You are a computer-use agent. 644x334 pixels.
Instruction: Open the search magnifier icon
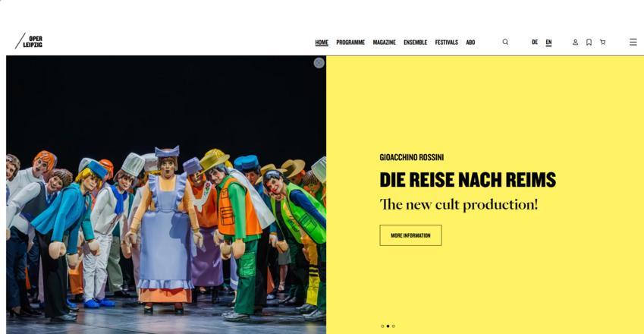(505, 42)
